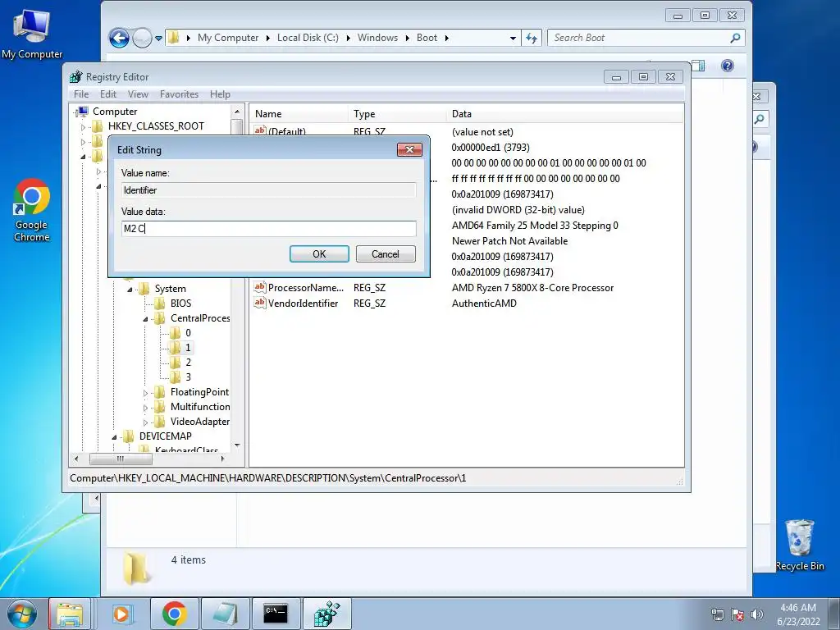Click VendorIdentifier string value icon
This screenshot has height=630, width=840.
(260, 303)
